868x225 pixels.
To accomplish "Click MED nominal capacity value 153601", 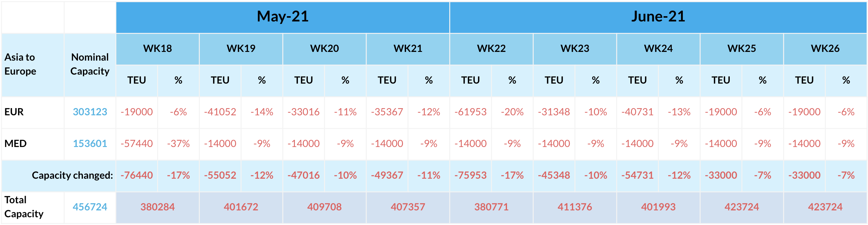I will pyautogui.click(x=90, y=144).
